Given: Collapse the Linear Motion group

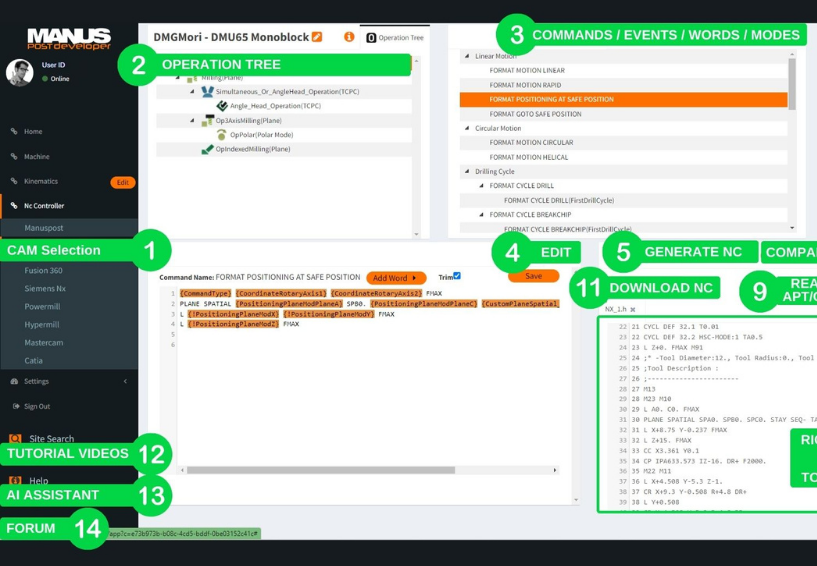Looking at the screenshot, I should [466, 57].
